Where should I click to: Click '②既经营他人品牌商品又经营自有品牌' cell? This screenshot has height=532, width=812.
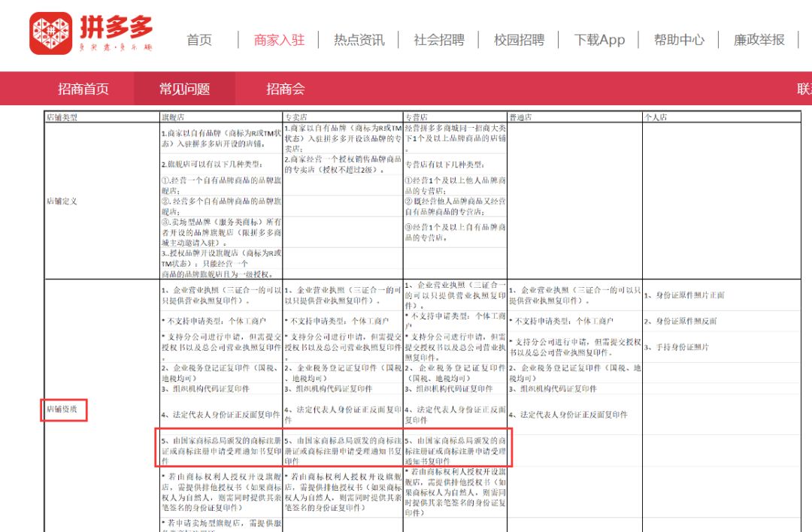[456, 206]
